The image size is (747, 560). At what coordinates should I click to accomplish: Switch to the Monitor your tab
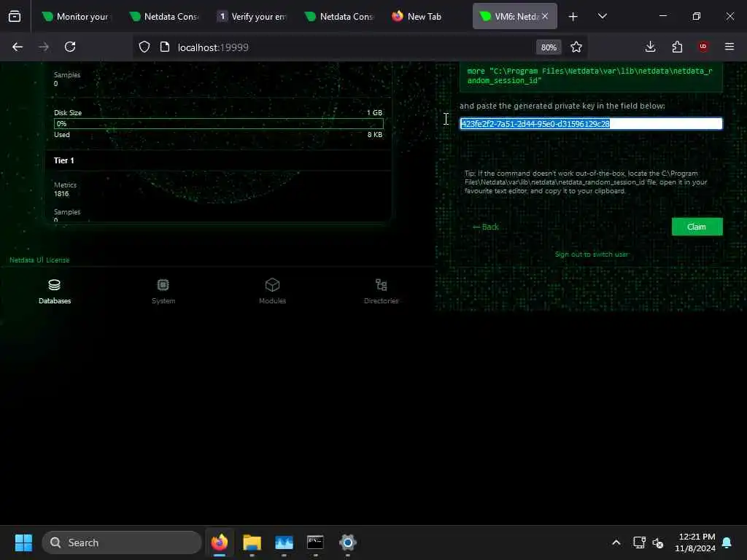point(76,17)
